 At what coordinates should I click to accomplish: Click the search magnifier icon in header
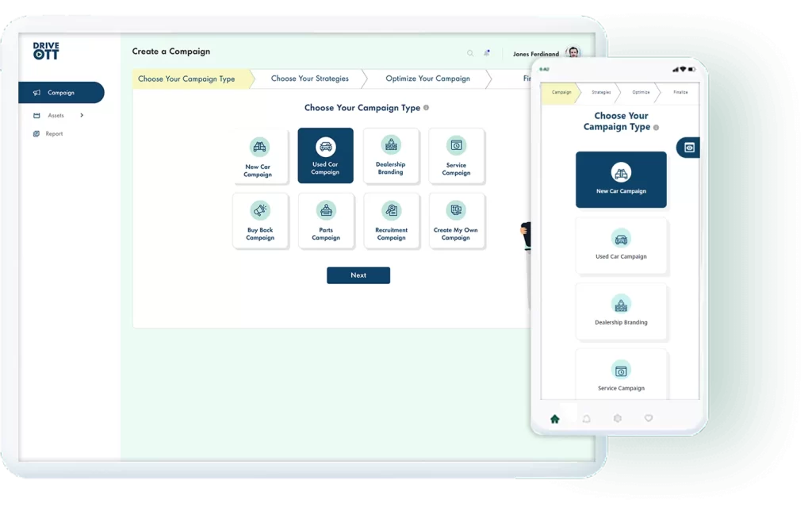(x=470, y=53)
